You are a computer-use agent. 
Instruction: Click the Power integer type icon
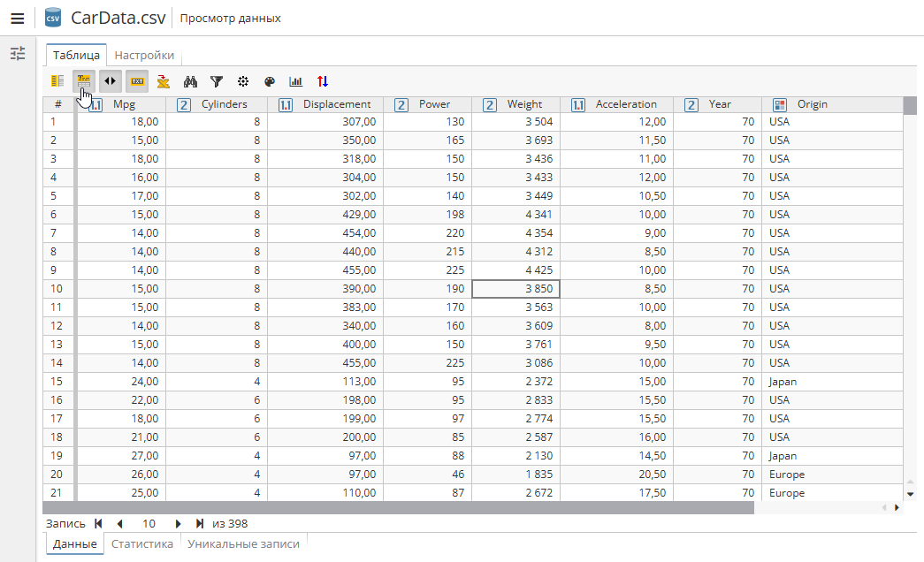(401, 105)
